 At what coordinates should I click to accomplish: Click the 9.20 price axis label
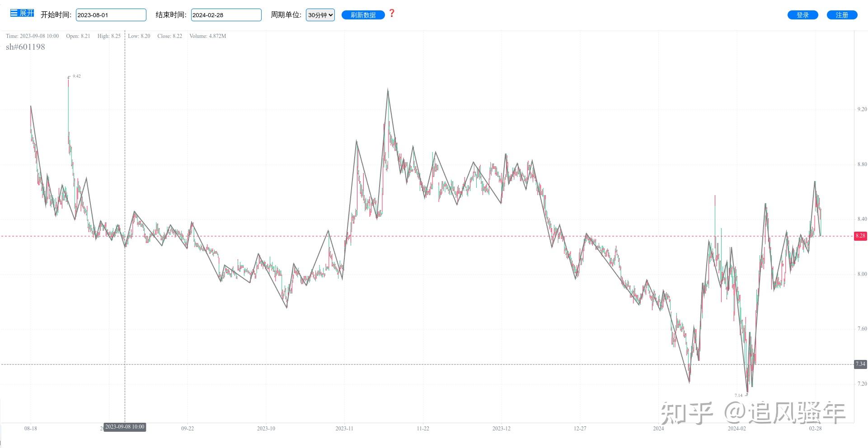pos(862,109)
